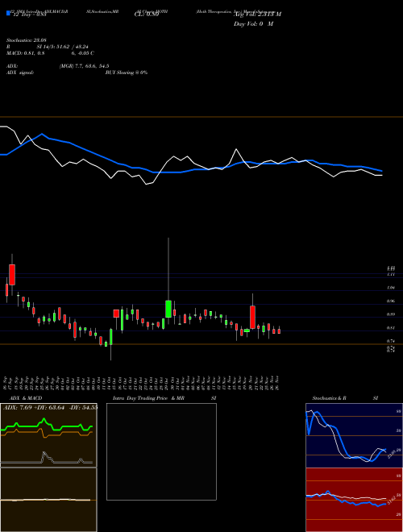This screenshot has height=532, width=403.
Task: Click the RSI red-background sub-chart
Action: pos(354,500)
